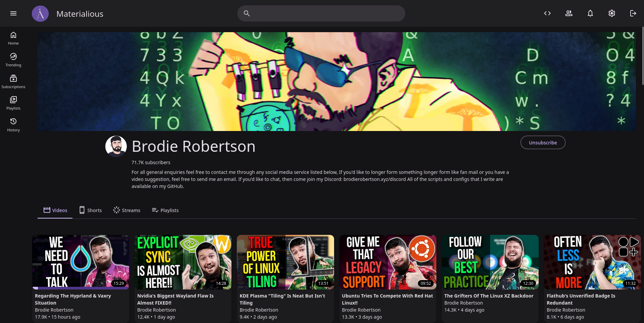Click 'Nvidia's Biggest Wayland Flaw Is Almost FIXED' title
This screenshot has height=323, width=644.
(x=175, y=299)
